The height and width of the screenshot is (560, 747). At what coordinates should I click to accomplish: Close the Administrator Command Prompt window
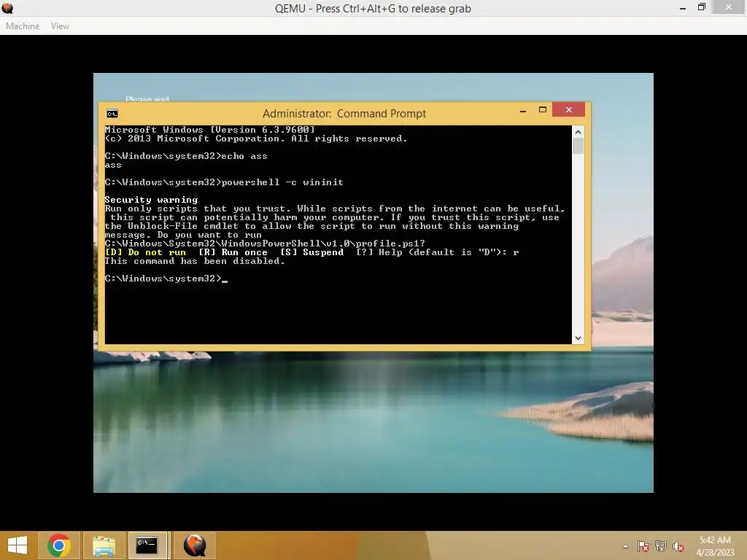click(x=569, y=110)
